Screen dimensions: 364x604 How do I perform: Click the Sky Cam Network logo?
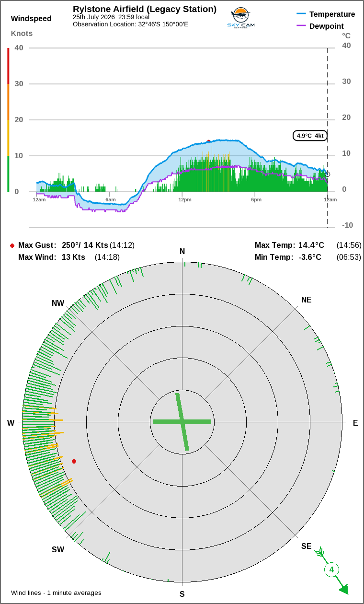241,18
